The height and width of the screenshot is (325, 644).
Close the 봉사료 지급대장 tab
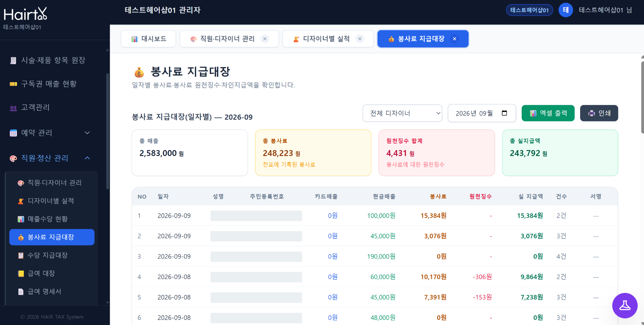(454, 39)
